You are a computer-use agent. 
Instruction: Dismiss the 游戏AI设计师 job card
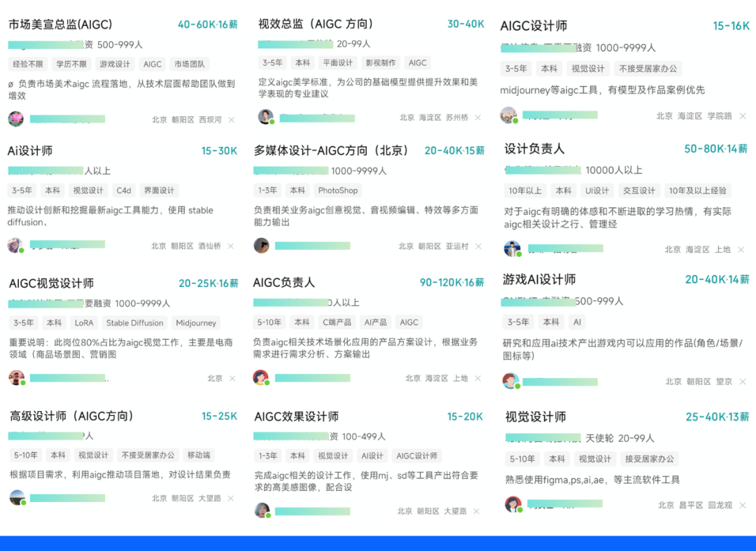(742, 382)
